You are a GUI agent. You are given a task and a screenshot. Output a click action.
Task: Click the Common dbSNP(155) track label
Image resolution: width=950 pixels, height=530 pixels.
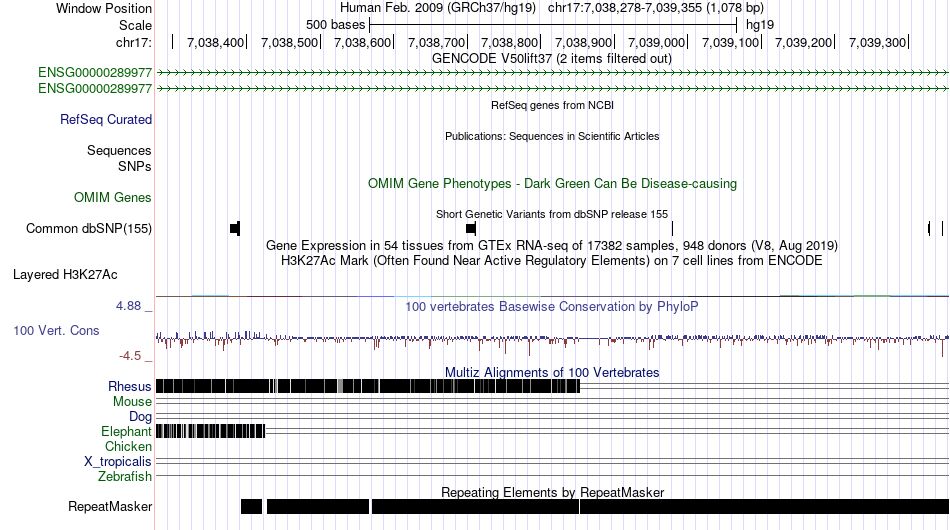89,228
